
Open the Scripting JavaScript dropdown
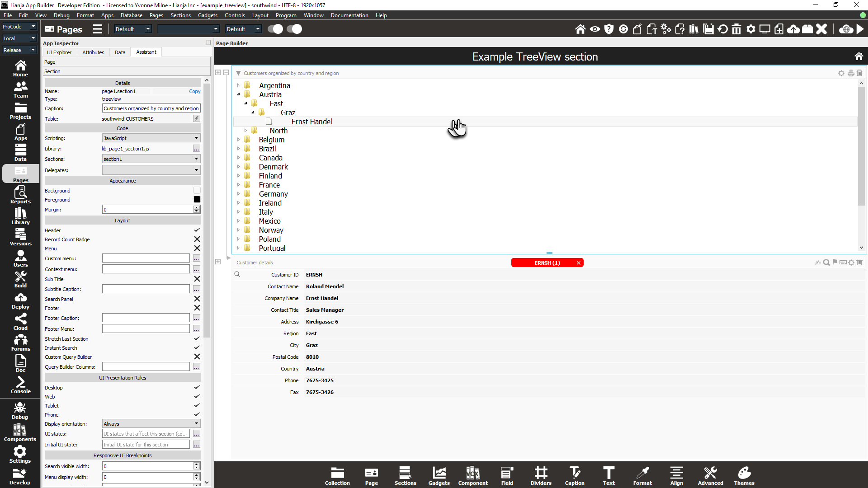151,138
